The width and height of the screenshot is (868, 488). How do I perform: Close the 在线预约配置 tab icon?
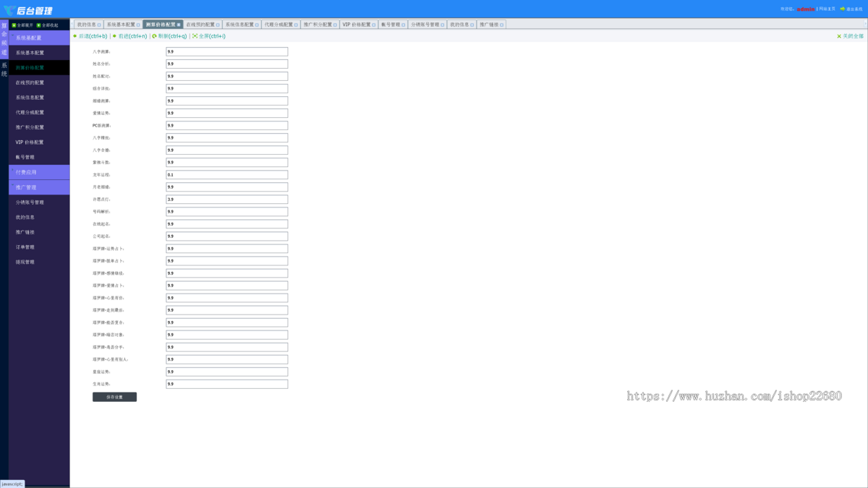pos(218,25)
